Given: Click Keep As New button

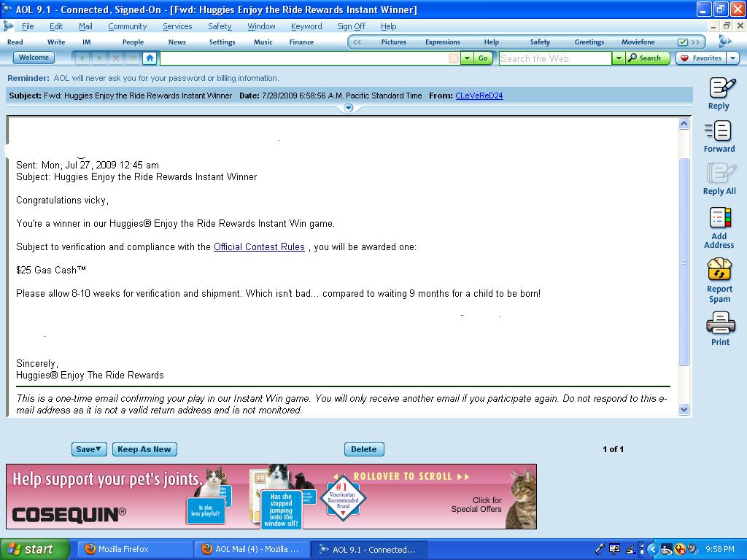Looking at the screenshot, I should (144, 449).
